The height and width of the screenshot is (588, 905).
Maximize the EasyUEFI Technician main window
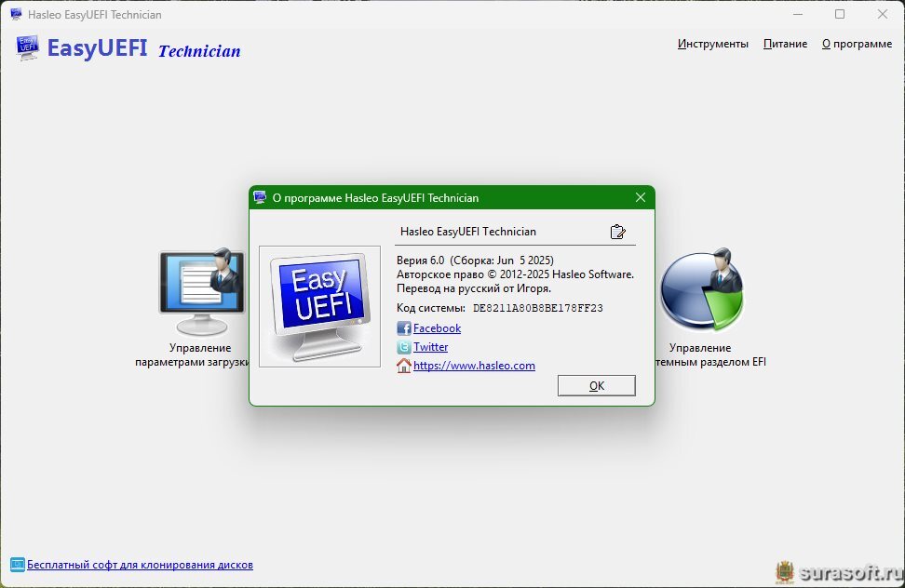(x=840, y=14)
